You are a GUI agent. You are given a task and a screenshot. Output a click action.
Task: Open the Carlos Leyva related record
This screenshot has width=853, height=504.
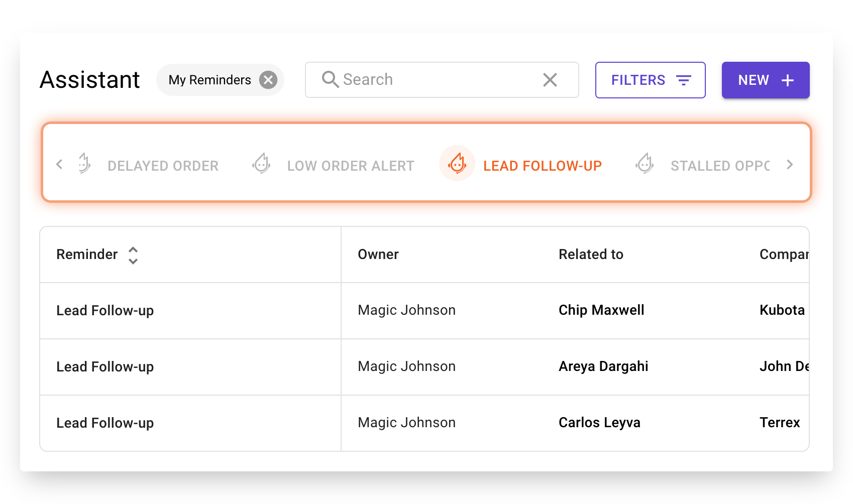pos(599,423)
